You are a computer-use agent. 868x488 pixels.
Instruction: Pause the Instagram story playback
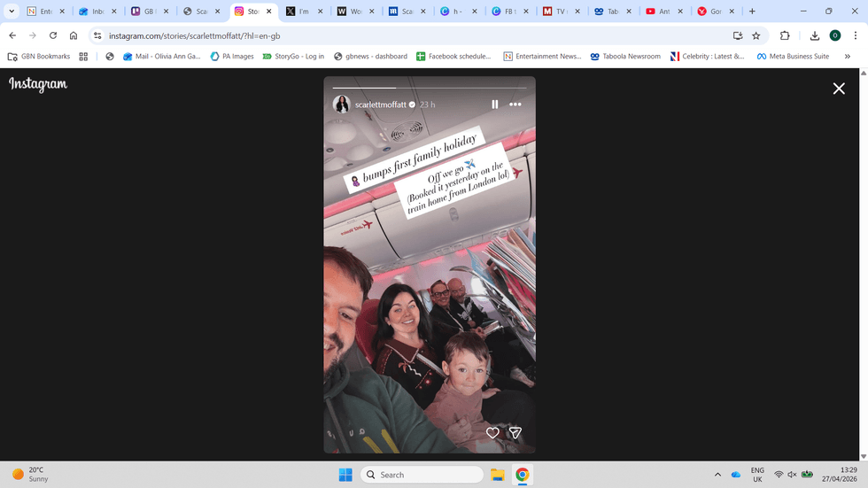[495, 105]
